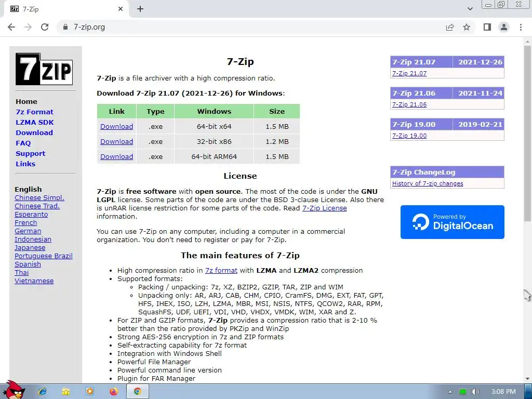Download the 32-bit x86 .exe
The image size is (532, 399).
coord(116,141)
